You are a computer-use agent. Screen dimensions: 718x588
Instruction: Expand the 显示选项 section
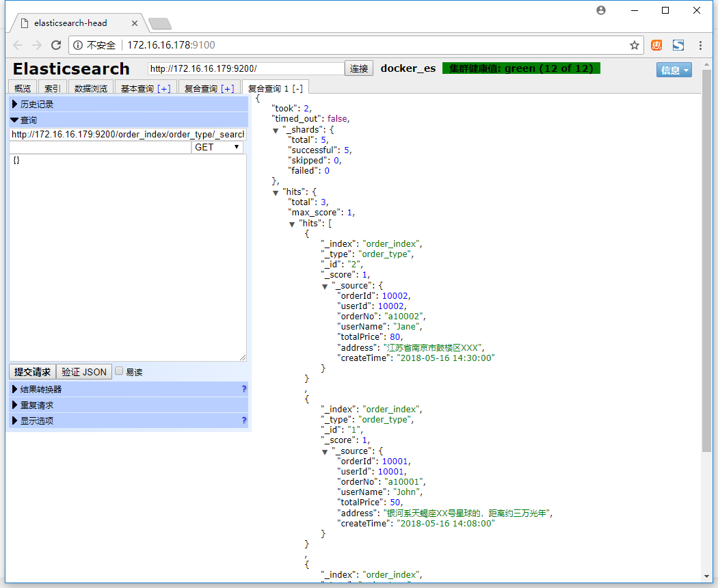(129, 420)
